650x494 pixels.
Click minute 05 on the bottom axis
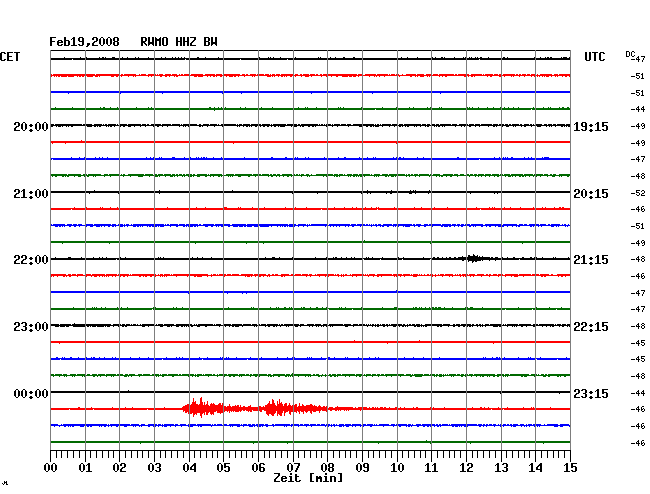[x=223, y=467]
